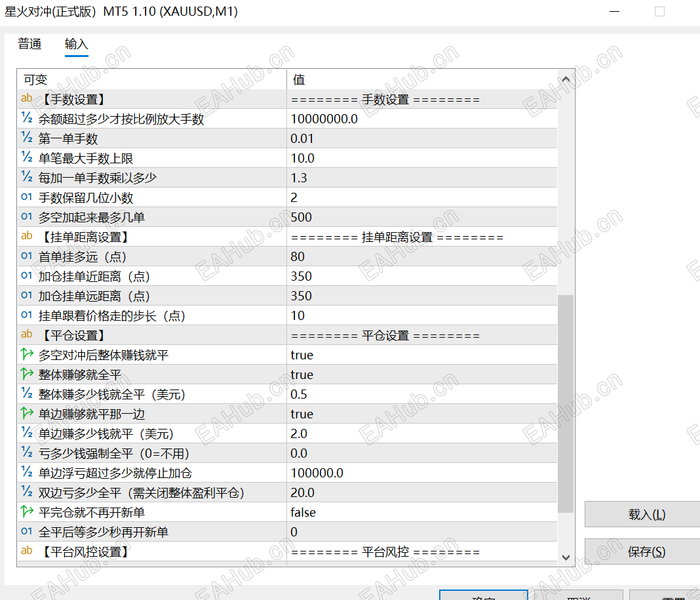700x600 pixels.
Task: Click the 01 icon for 加仓挂单远距离
Action: pos(27,295)
